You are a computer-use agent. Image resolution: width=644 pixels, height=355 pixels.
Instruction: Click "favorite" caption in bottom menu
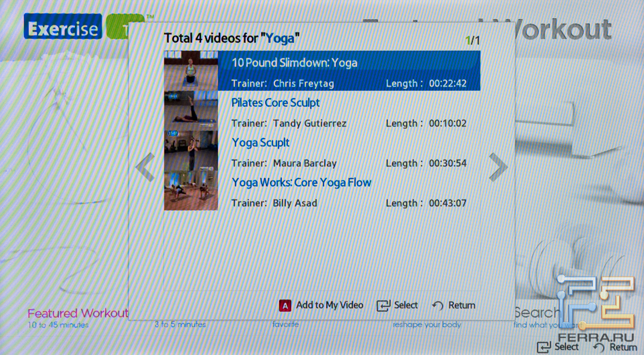[x=285, y=325]
